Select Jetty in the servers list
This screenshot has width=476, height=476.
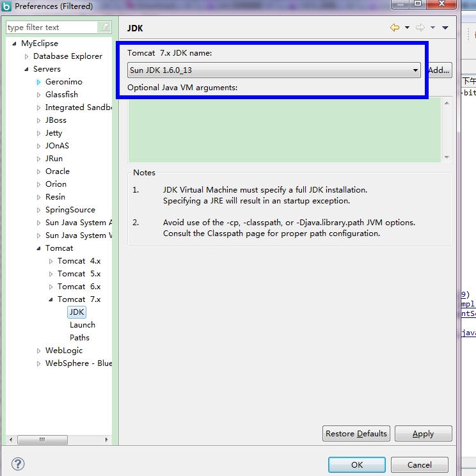click(54, 133)
